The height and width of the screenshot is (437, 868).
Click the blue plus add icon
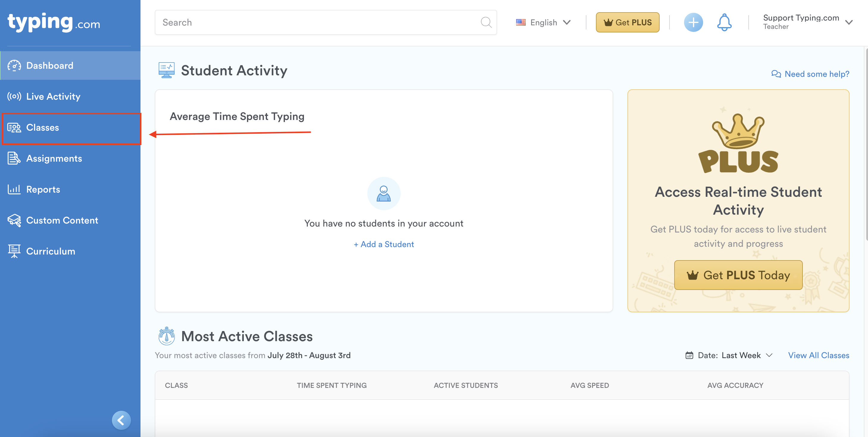click(x=693, y=23)
